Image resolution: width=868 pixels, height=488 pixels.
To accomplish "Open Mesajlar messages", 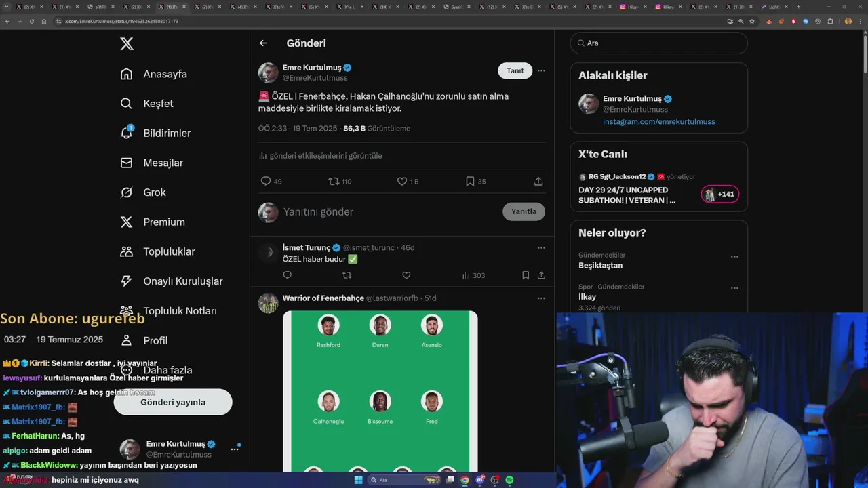I will pos(152,163).
